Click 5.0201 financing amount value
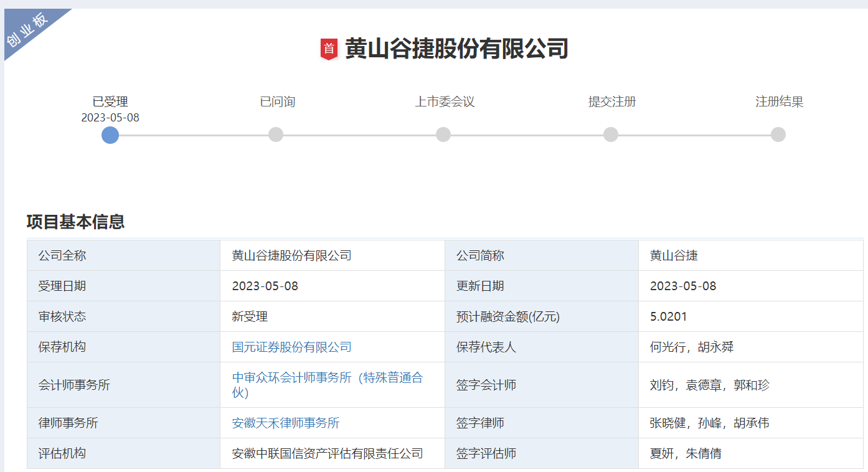Image resolution: width=868 pixels, height=472 pixels. click(x=668, y=316)
